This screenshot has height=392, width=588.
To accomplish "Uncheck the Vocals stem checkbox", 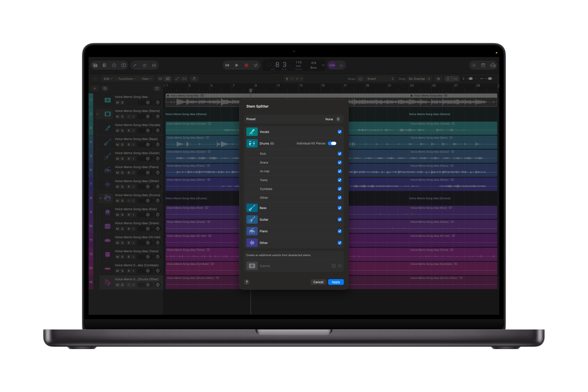I will [339, 132].
